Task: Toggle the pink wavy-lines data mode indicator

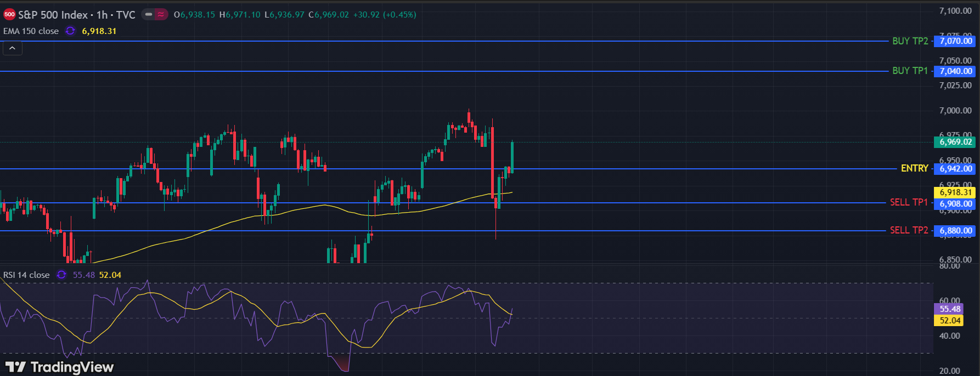Action: pos(161,15)
